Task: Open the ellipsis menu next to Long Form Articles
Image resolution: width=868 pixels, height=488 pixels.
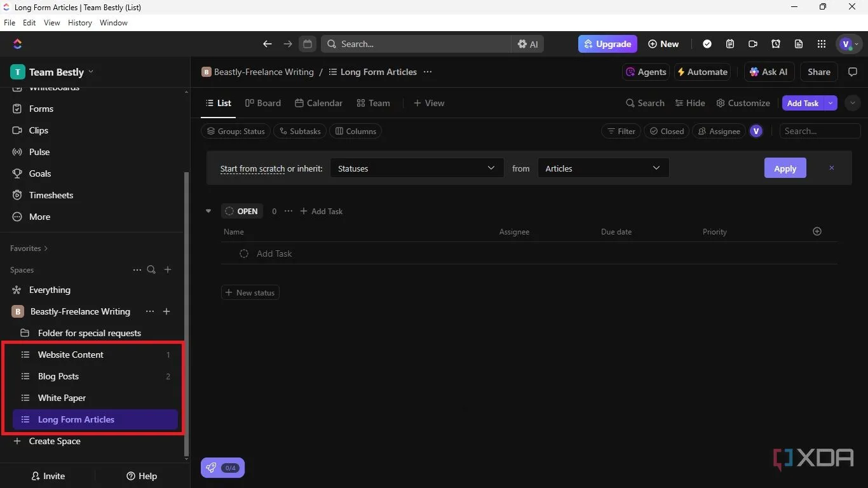Action: 428,72
